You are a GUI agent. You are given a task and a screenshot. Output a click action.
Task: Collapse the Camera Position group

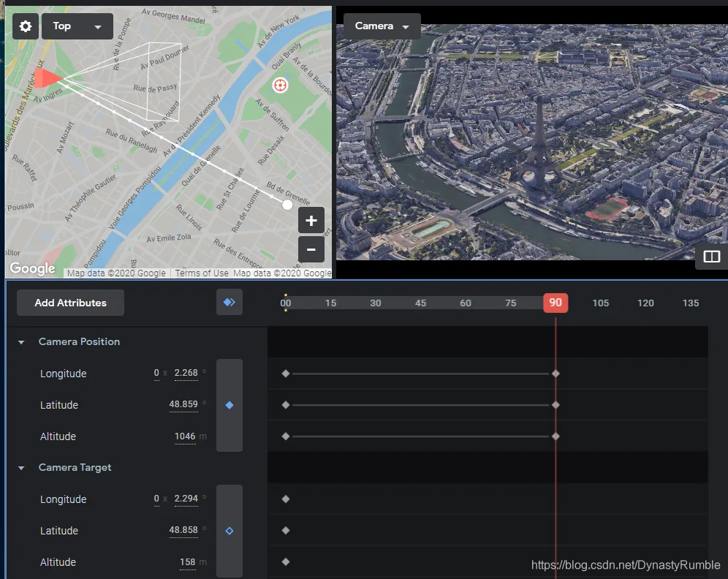(21, 342)
